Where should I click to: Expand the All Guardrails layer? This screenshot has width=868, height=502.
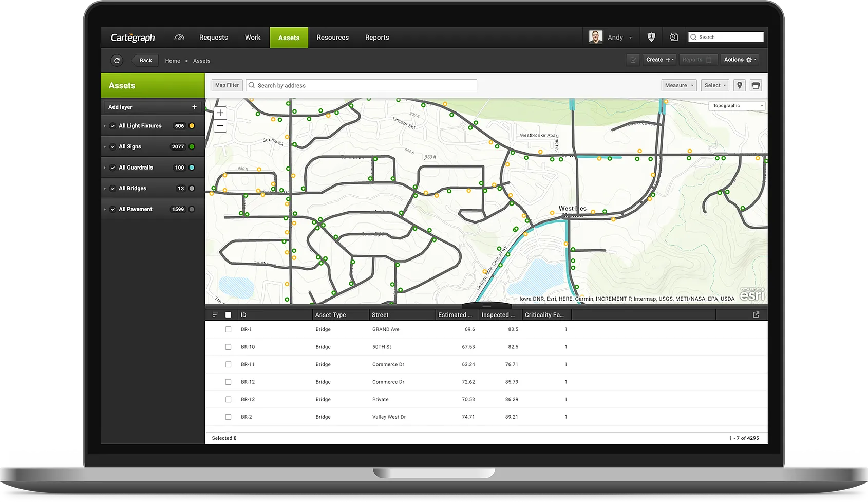[105, 168]
